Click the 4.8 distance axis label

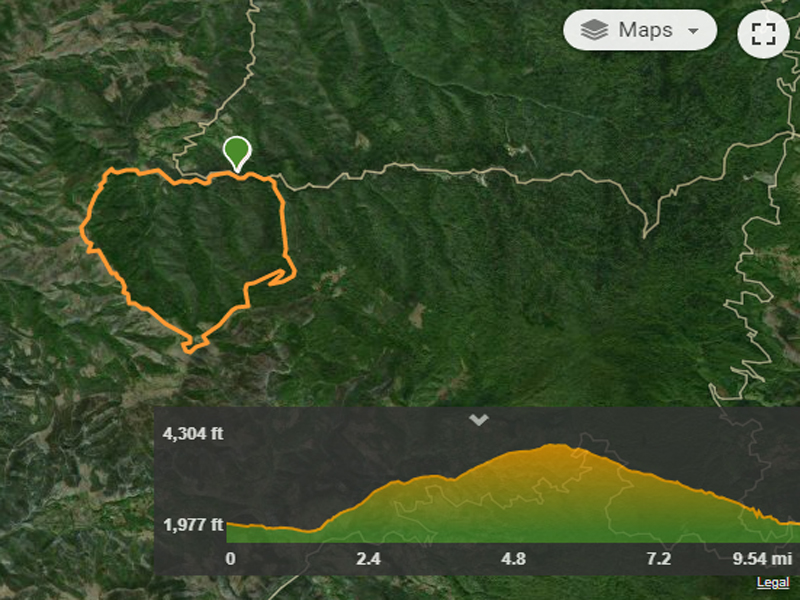coord(513,559)
